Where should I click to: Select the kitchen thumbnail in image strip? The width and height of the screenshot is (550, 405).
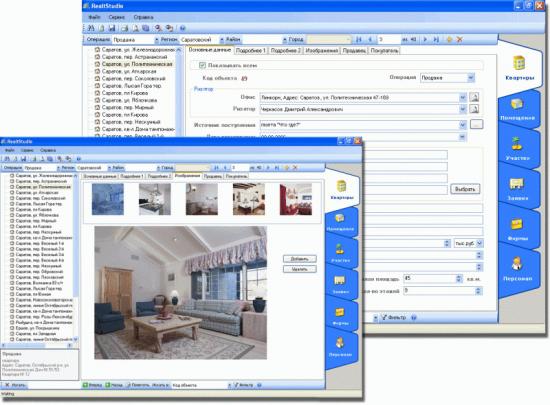pyautogui.click(x=155, y=199)
